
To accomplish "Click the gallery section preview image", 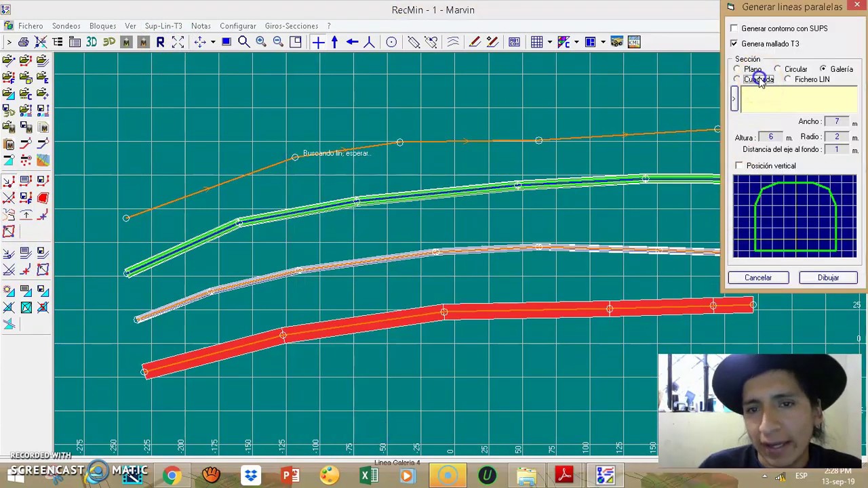I will pyautogui.click(x=795, y=216).
